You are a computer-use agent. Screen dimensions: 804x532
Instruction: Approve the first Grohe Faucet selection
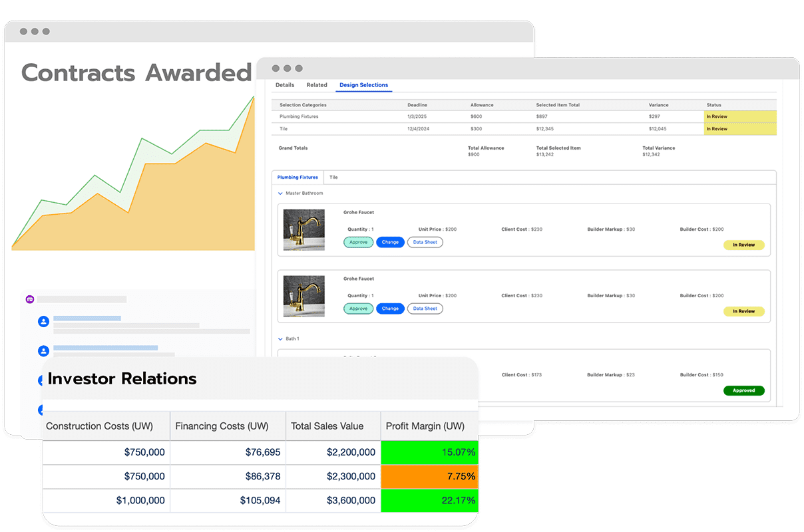(x=358, y=242)
